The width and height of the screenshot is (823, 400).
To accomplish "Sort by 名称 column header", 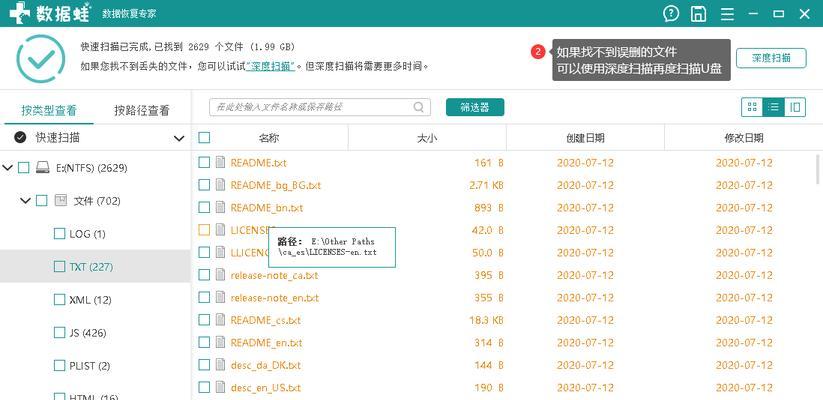I will pyautogui.click(x=269, y=138).
